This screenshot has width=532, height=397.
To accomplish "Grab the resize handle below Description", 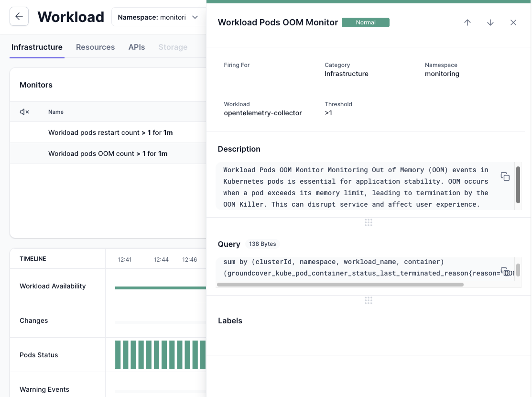I will pos(368,222).
